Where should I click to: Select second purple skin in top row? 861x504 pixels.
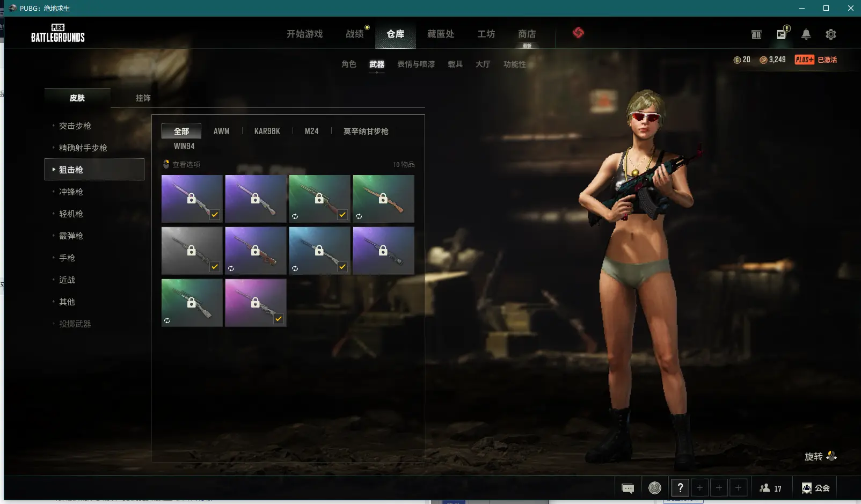(256, 199)
